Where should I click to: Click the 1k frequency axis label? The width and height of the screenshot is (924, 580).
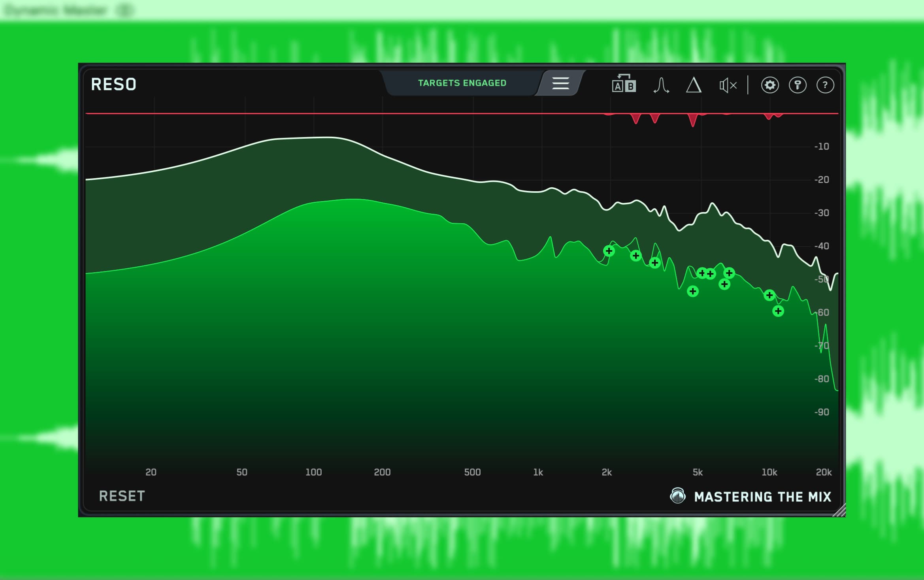tap(538, 472)
